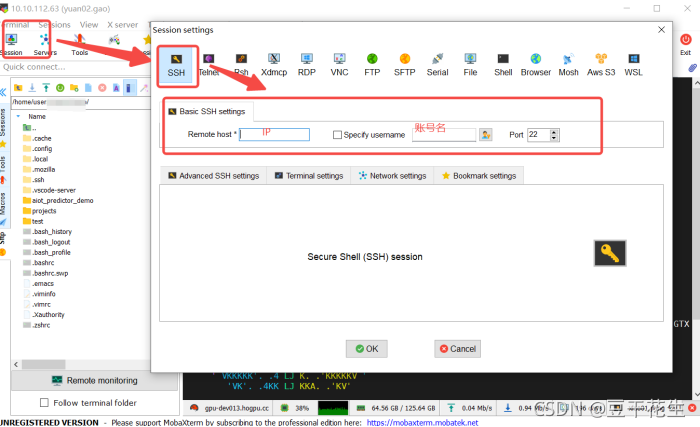Create new folder in SFTP toolbar
This screenshot has width=700, height=427.
click(x=74, y=88)
